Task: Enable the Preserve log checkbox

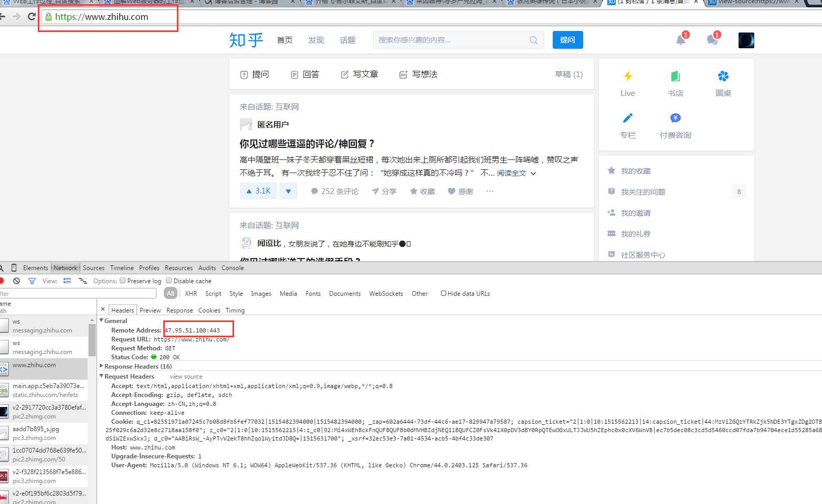Action: [x=123, y=281]
